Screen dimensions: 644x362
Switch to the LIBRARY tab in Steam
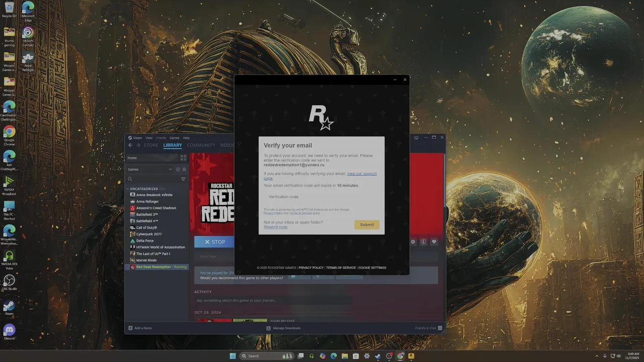pyautogui.click(x=173, y=145)
